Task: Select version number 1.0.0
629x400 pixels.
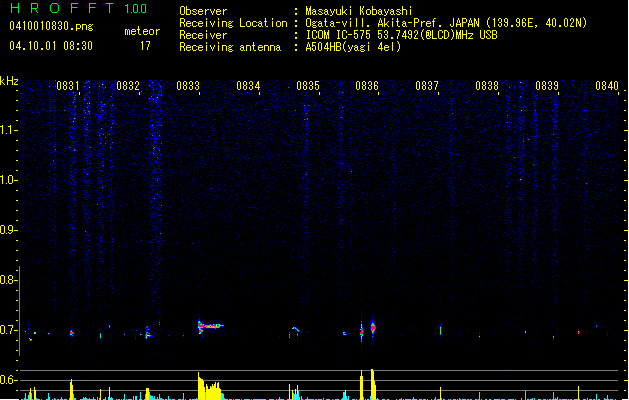Action: pyautogui.click(x=136, y=9)
